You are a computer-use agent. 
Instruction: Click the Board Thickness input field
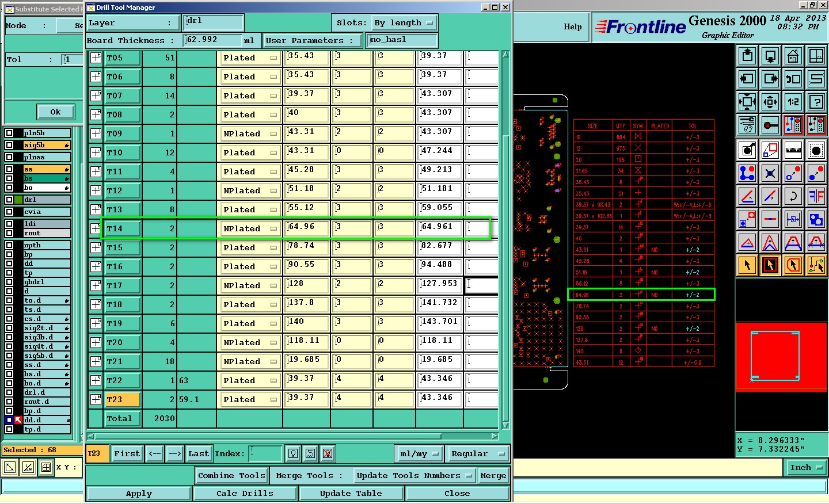click(212, 40)
